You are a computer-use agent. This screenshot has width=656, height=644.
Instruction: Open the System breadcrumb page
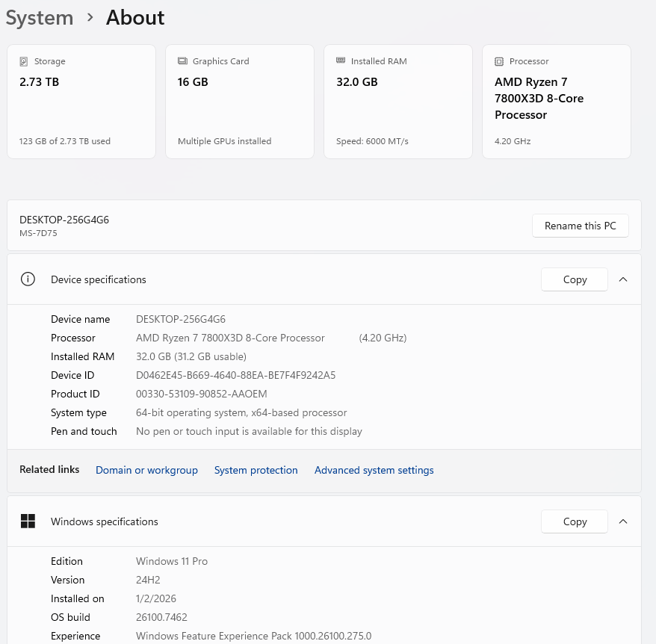[x=39, y=17]
